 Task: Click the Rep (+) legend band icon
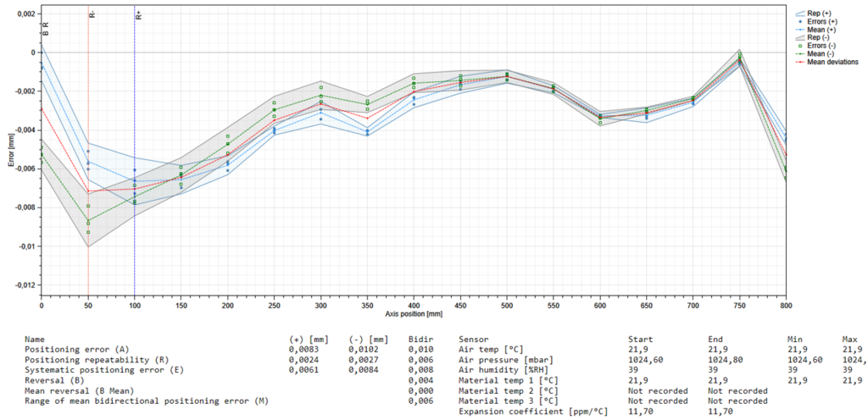(x=799, y=14)
